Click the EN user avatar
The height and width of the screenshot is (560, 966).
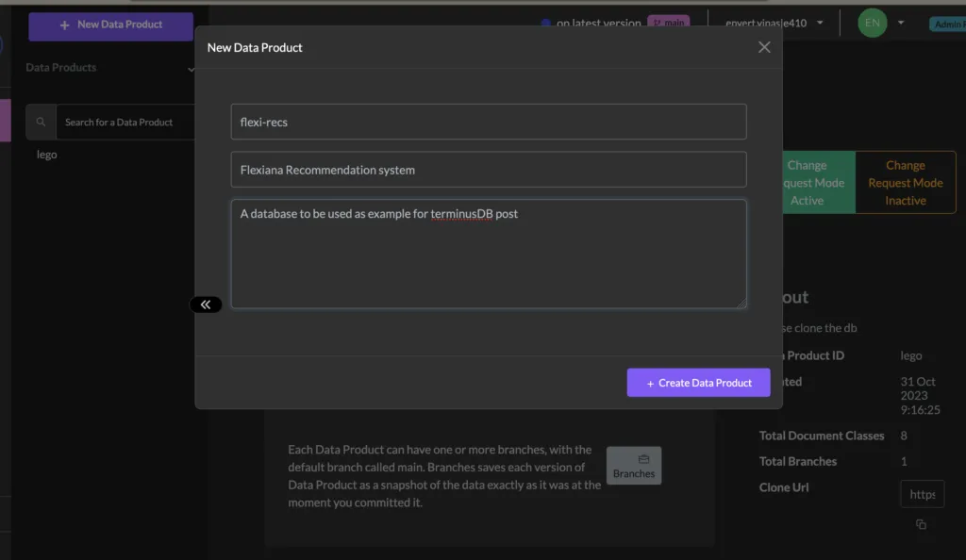pyautogui.click(x=873, y=23)
